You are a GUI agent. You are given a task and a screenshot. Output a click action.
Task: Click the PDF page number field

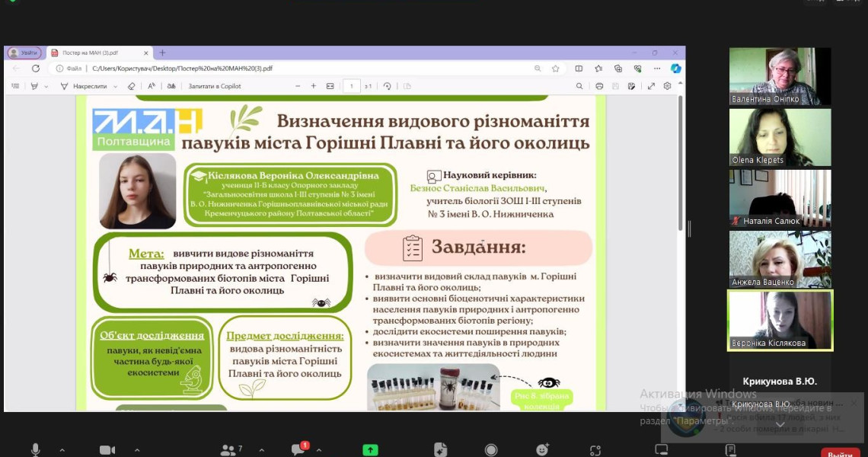click(x=352, y=86)
